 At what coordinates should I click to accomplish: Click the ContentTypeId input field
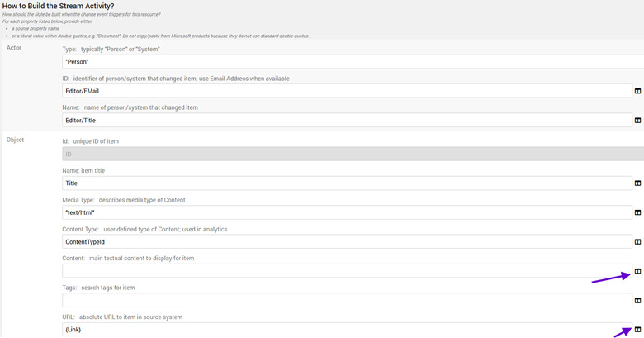tap(347, 242)
